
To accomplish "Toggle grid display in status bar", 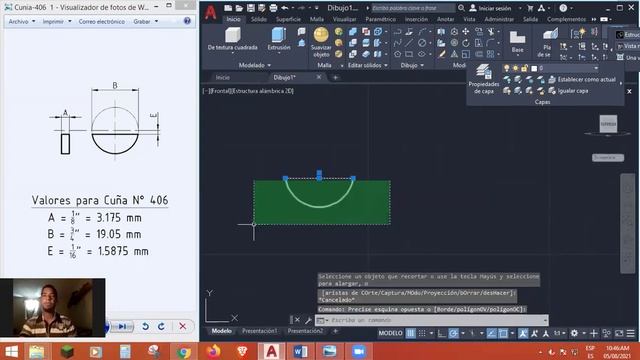I will tap(410, 333).
